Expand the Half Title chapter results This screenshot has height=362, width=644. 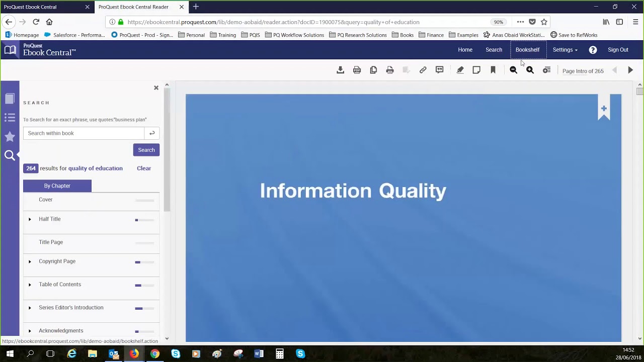(30, 219)
